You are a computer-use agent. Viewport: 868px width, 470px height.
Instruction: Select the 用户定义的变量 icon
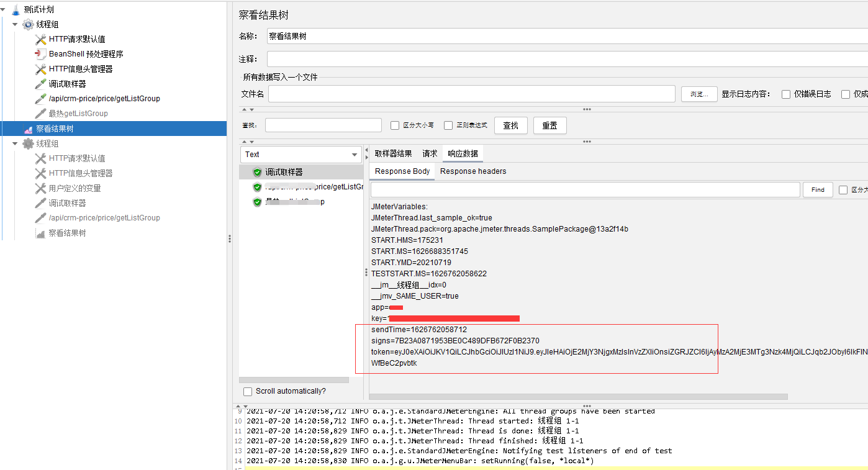click(41, 188)
